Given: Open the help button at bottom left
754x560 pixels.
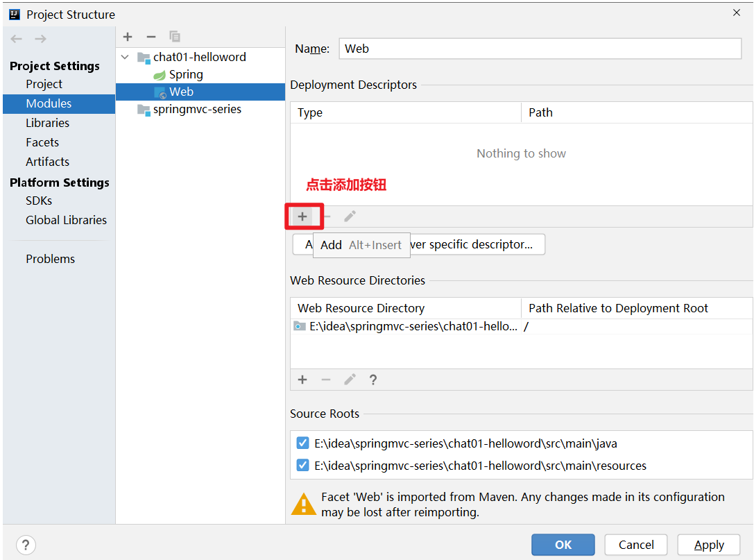Looking at the screenshot, I should click(26, 545).
